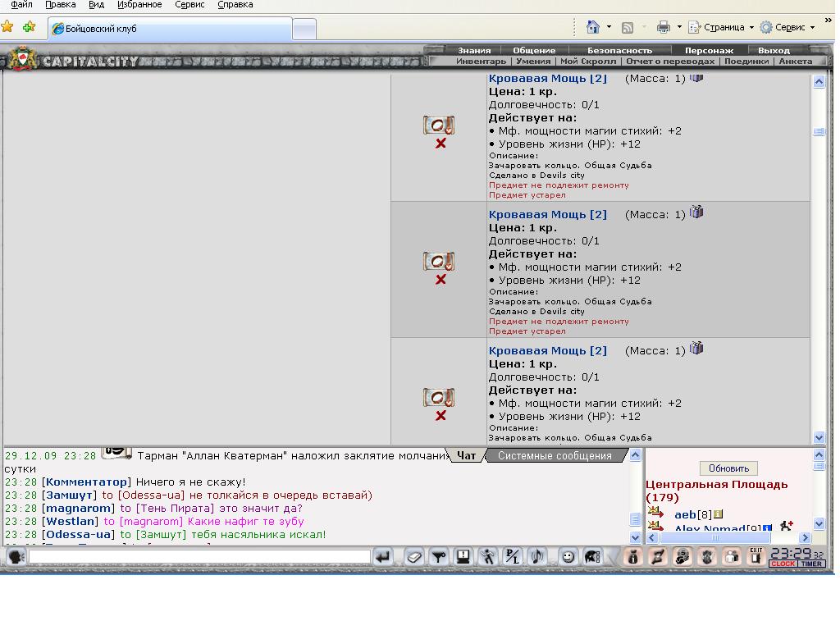Toggle the chat sound icon

tap(537, 557)
